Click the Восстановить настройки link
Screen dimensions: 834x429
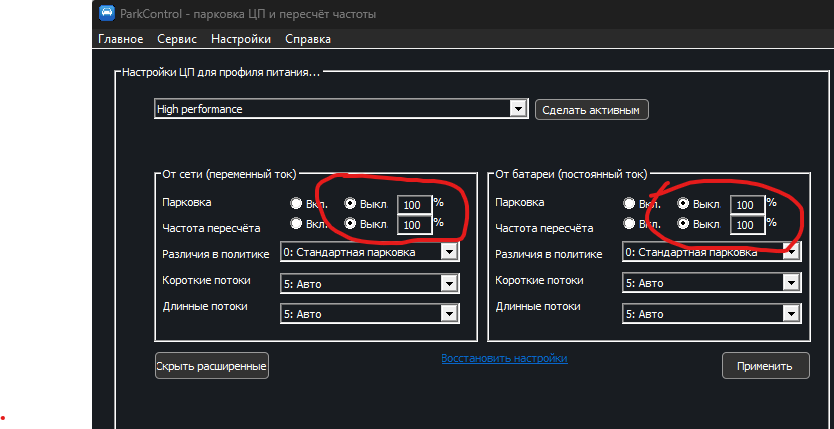tap(504, 358)
